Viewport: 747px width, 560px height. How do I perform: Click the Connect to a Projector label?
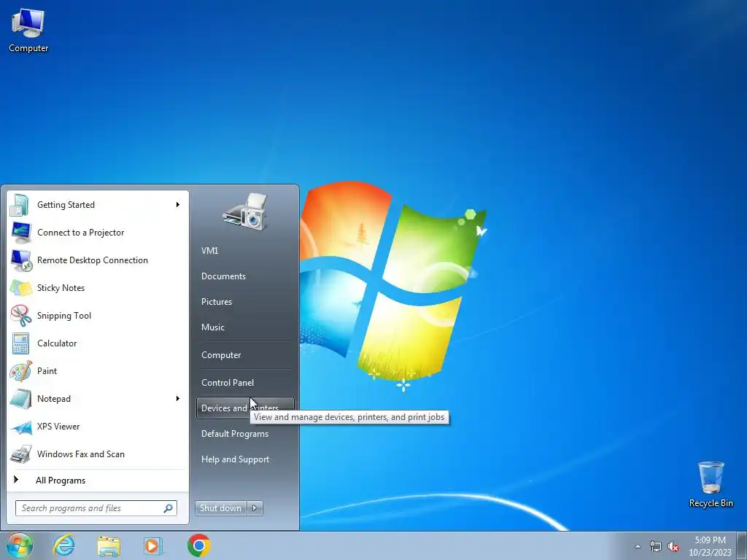pos(80,233)
